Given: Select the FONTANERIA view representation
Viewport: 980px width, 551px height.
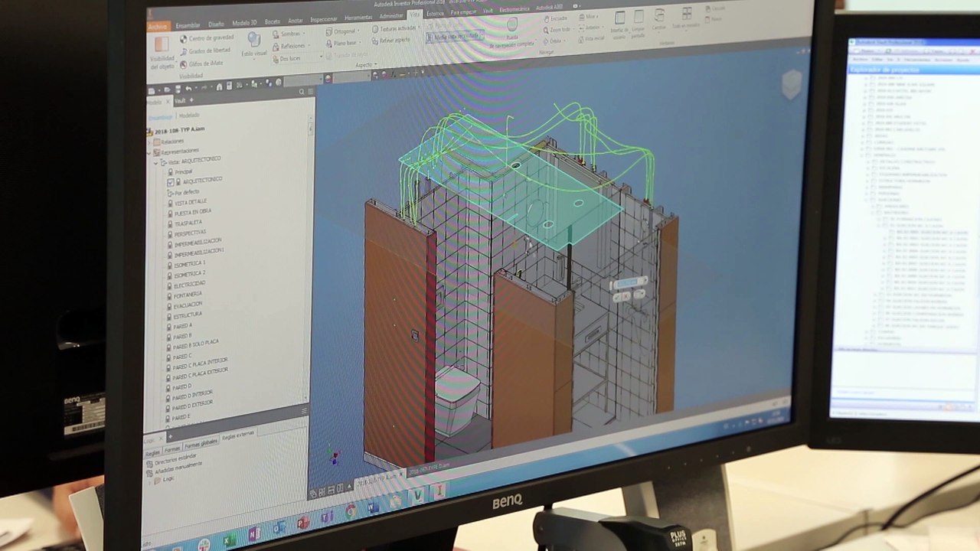Looking at the screenshot, I should [187, 295].
